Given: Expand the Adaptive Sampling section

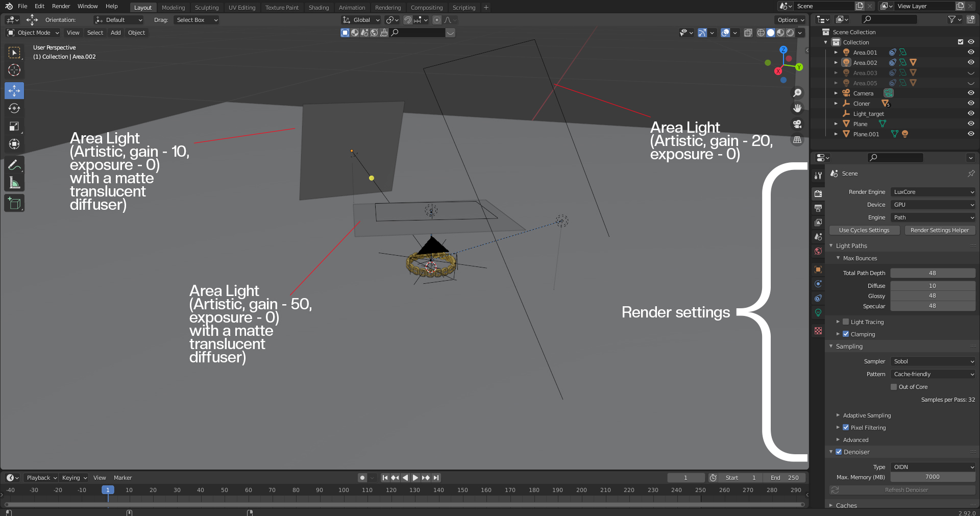Looking at the screenshot, I should coord(867,415).
